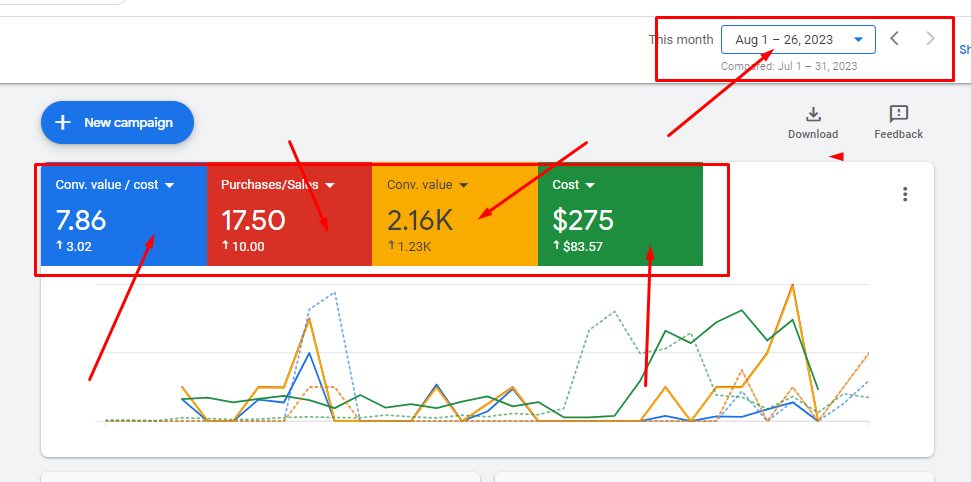Expand the Conv. value / cost metric dropdown
The image size is (971, 482).
pyautogui.click(x=169, y=185)
